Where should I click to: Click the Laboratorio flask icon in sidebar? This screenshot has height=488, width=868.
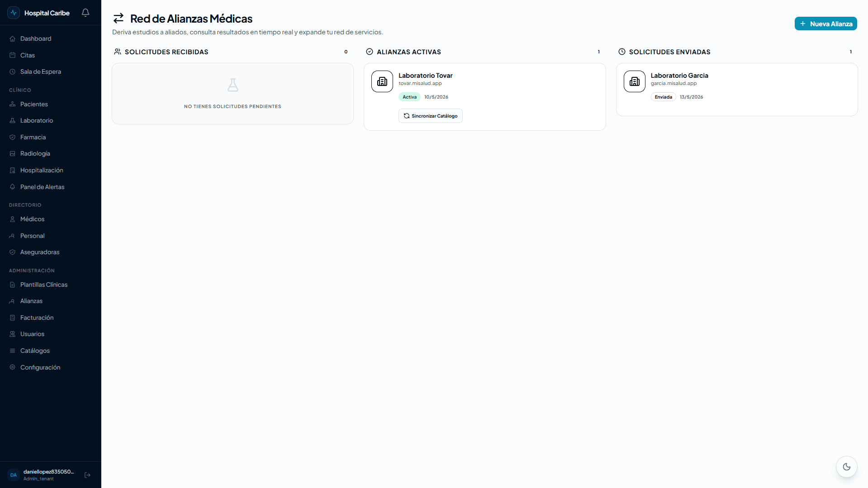pyautogui.click(x=13, y=121)
